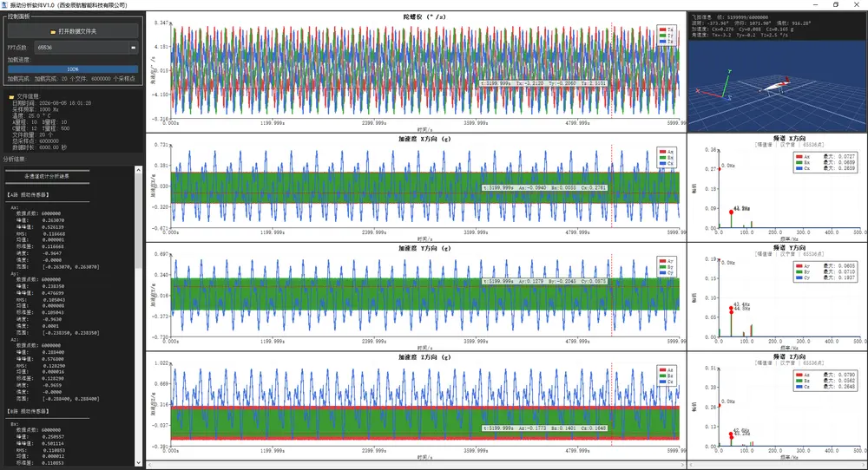Click the horizontal scrollbar under the time plots
868x470 pixels.
[x=417, y=465]
